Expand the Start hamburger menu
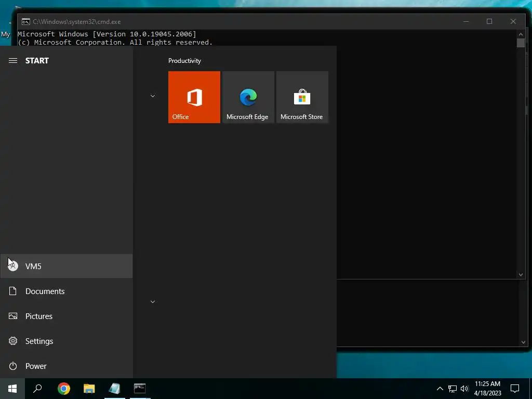This screenshot has height=399, width=532. [13, 61]
